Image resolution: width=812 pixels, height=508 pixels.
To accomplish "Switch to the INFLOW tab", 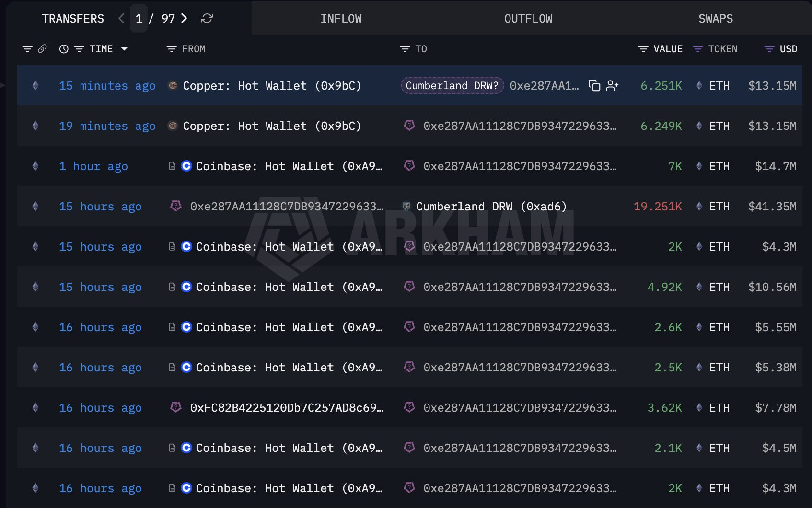I will point(341,19).
